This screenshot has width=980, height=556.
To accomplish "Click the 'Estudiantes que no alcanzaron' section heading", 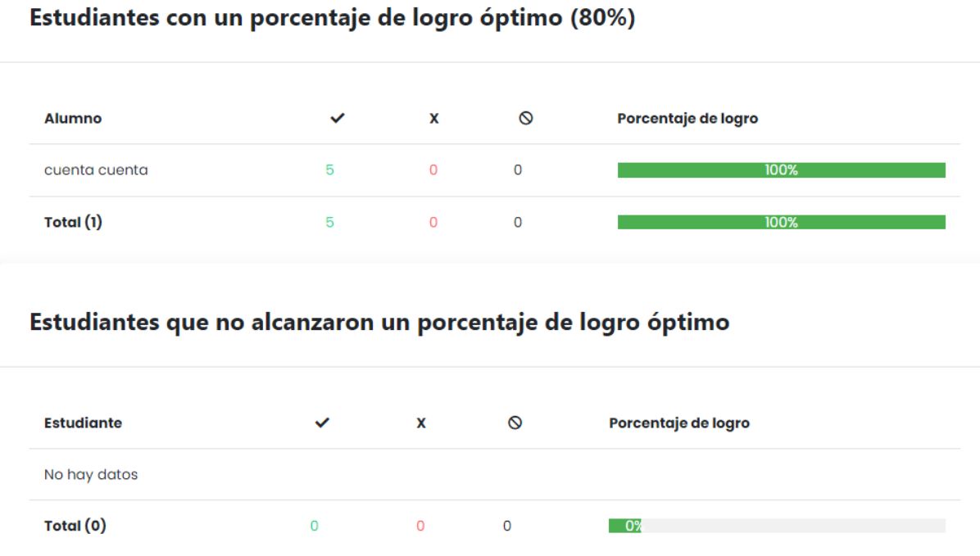I will [379, 322].
